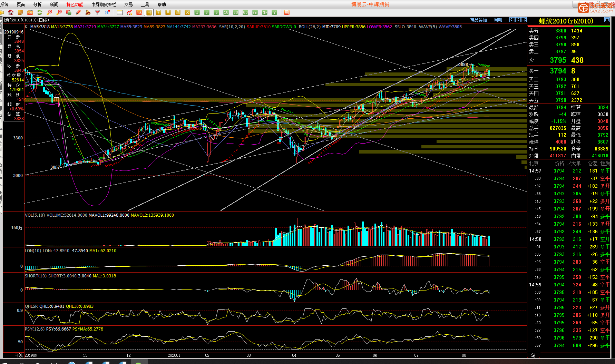615x364 pixels.
Task: Click the red-green overlapping windows icon
Action: pyautogui.click(x=69, y=12)
